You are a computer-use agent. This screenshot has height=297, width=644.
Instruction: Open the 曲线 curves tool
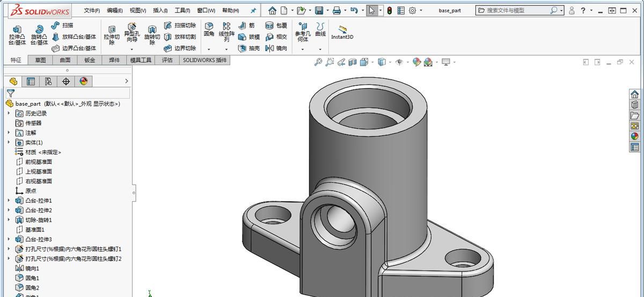(x=320, y=30)
